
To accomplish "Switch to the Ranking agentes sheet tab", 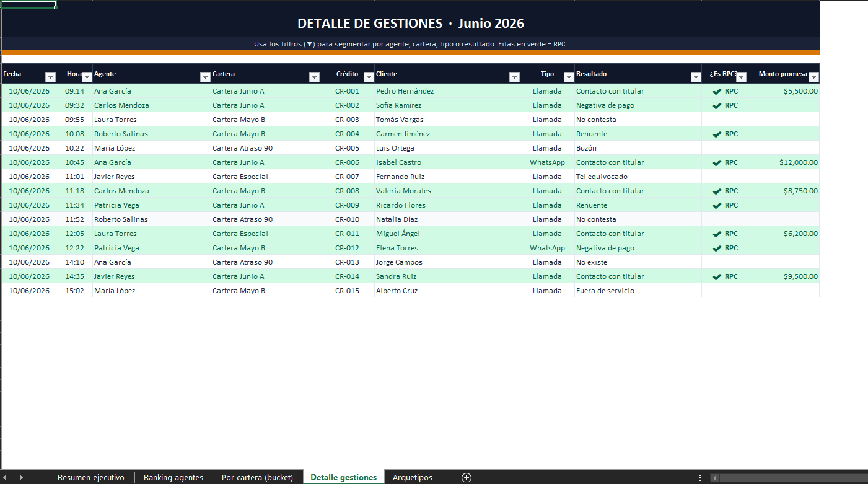I will coord(173,477).
